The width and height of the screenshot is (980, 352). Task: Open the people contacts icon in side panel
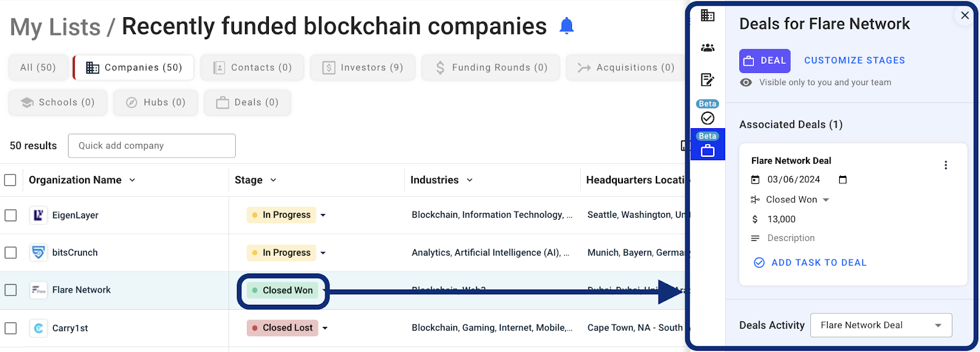(x=707, y=48)
